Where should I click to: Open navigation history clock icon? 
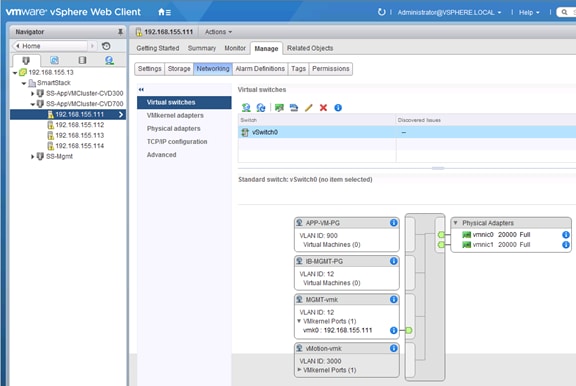coord(106,46)
